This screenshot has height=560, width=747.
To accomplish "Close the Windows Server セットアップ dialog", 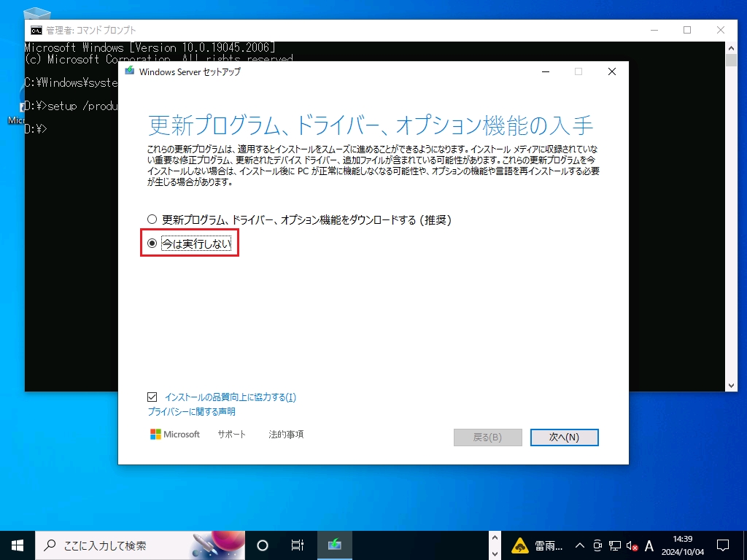I will 612,71.
